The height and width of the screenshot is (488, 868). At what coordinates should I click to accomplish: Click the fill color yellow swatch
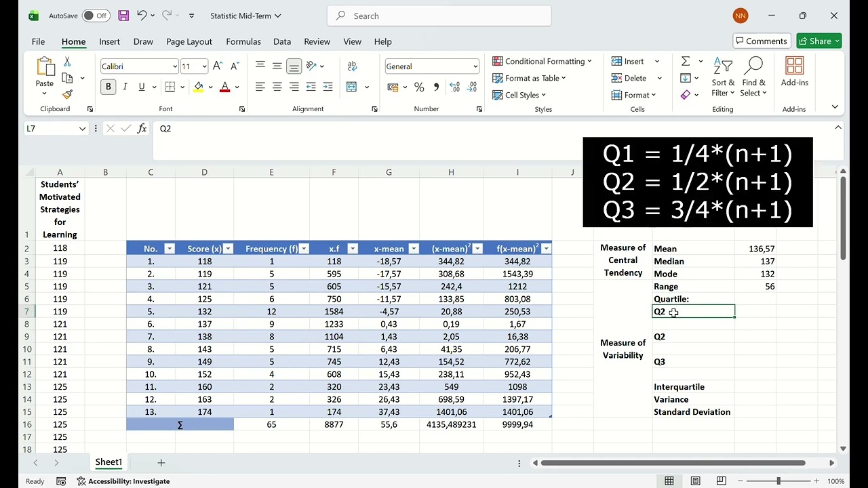point(199,87)
